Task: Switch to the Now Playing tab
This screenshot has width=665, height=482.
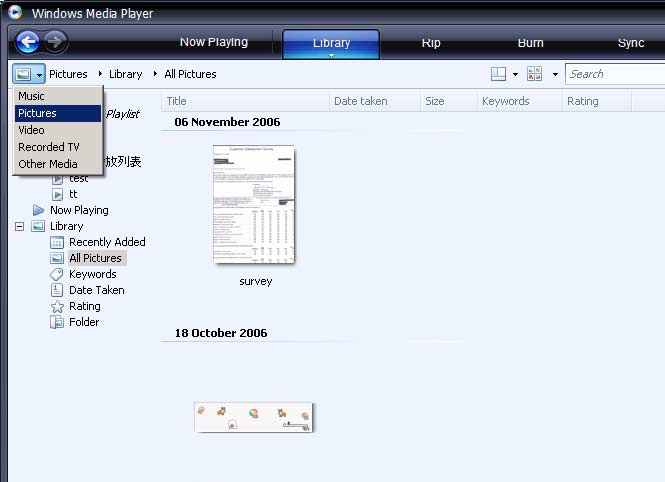Action: (x=214, y=42)
